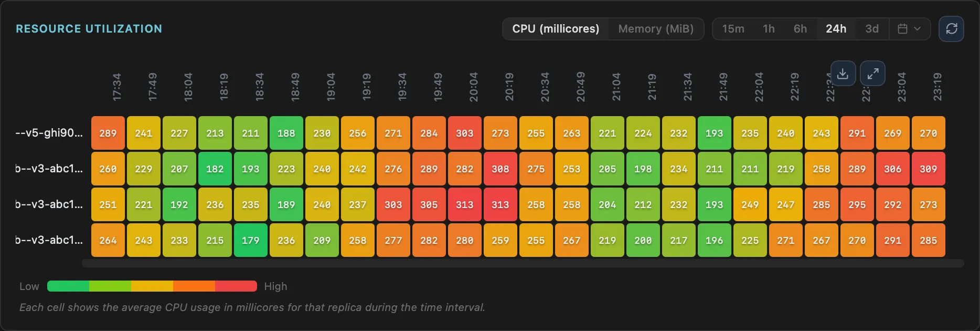Select the 1h time range
The height and width of the screenshot is (331, 980).
click(x=768, y=29)
